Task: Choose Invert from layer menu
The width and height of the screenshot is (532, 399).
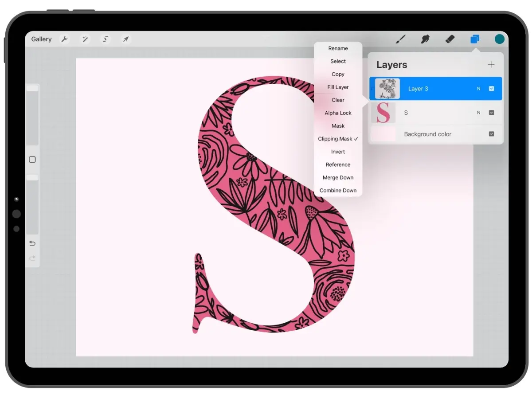Action: [x=338, y=152]
